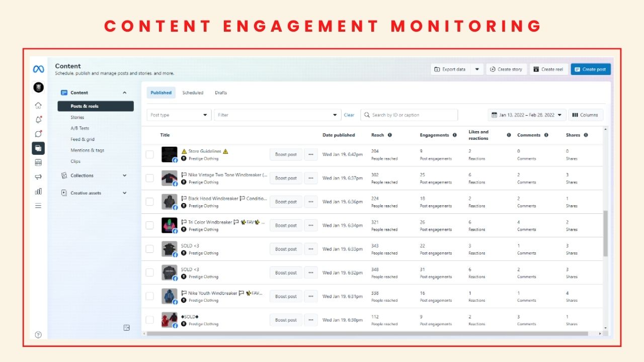This screenshot has height=362, width=644.
Task: Switch to the Scheduled tab
Action: pyautogui.click(x=193, y=93)
